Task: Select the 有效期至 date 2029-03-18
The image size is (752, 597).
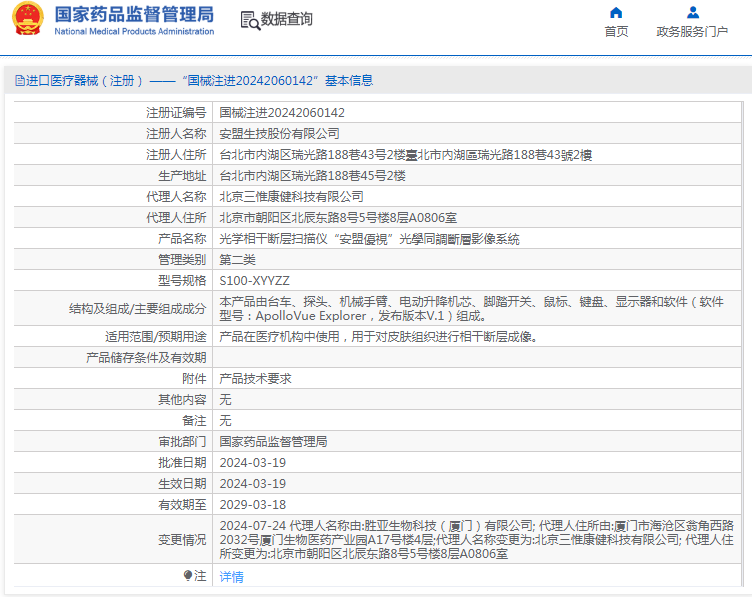Action: (252, 505)
